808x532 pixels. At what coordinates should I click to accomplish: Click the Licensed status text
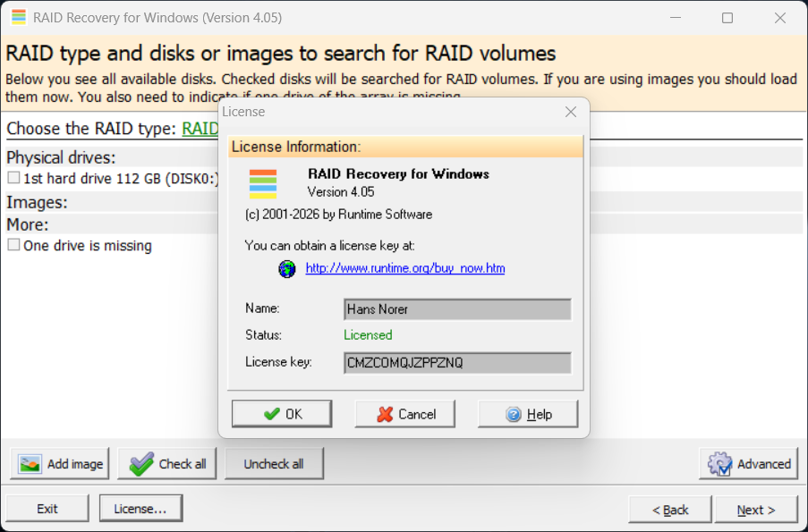368,335
